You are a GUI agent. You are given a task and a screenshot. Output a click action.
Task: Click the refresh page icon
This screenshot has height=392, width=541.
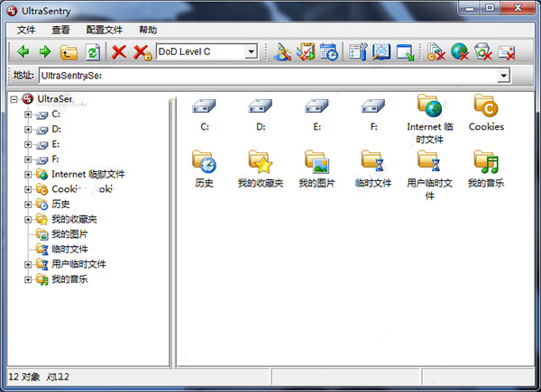tap(93, 52)
